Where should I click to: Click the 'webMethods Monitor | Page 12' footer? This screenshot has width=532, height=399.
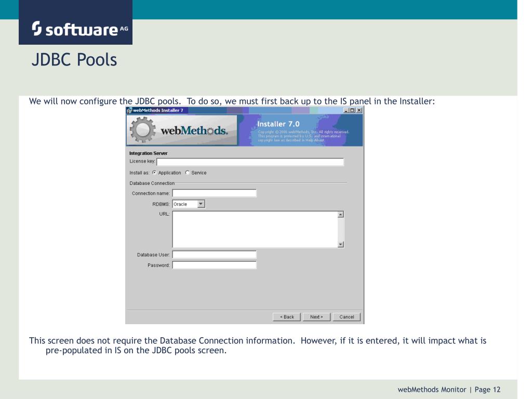coord(449,390)
